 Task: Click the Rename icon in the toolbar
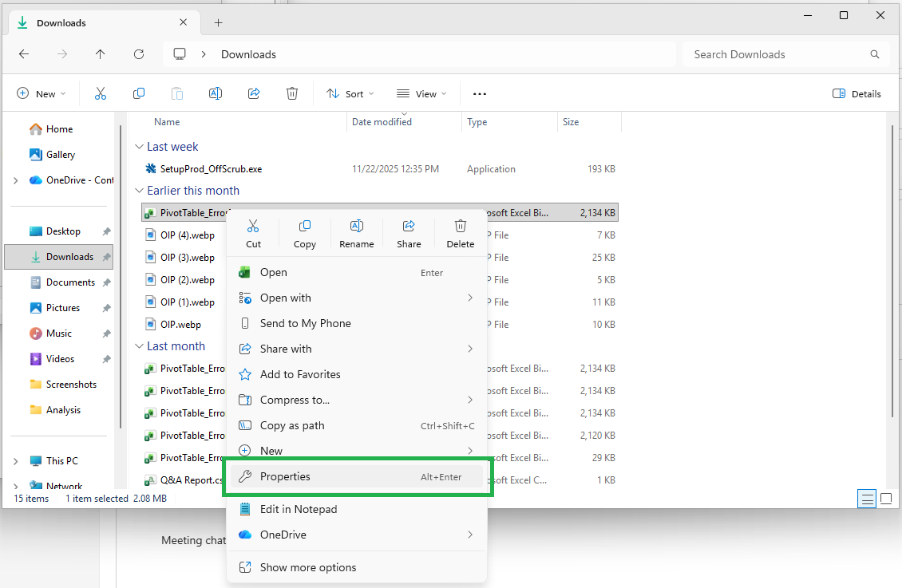(216, 93)
